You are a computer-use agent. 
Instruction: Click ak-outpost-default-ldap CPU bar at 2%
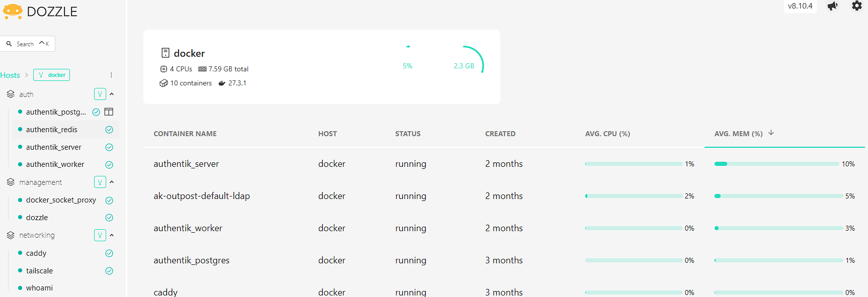634,196
